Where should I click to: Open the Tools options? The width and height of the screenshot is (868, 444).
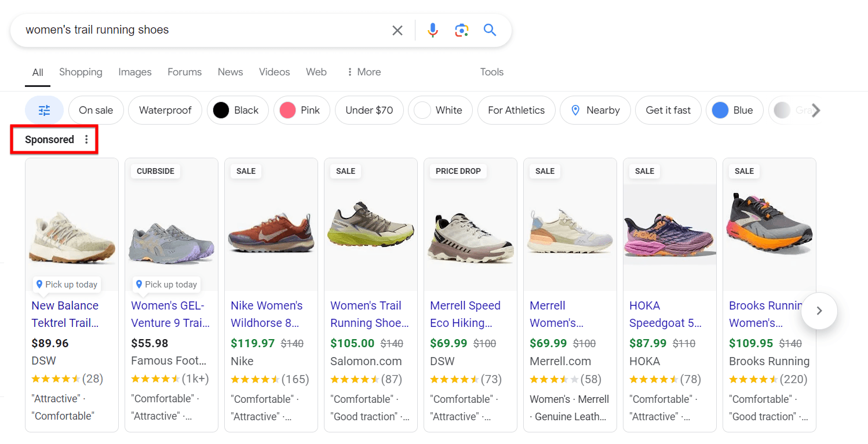[x=491, y=72]
